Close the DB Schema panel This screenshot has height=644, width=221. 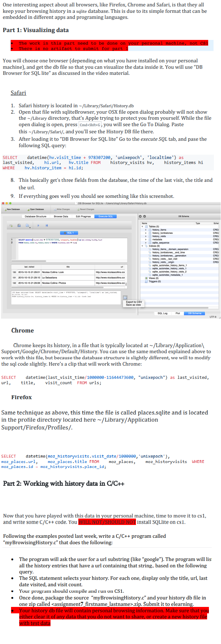pos(140,216)
